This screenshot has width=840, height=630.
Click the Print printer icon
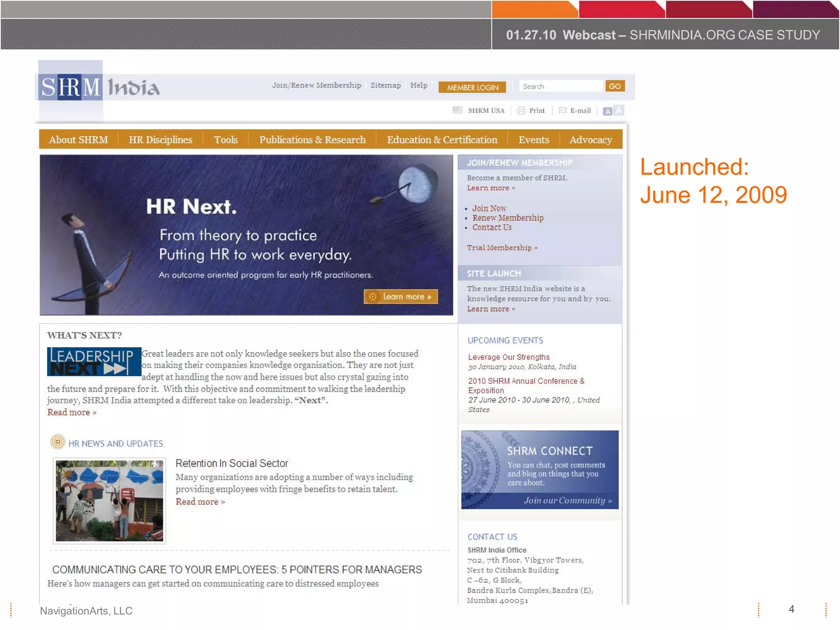pos(521,110)
